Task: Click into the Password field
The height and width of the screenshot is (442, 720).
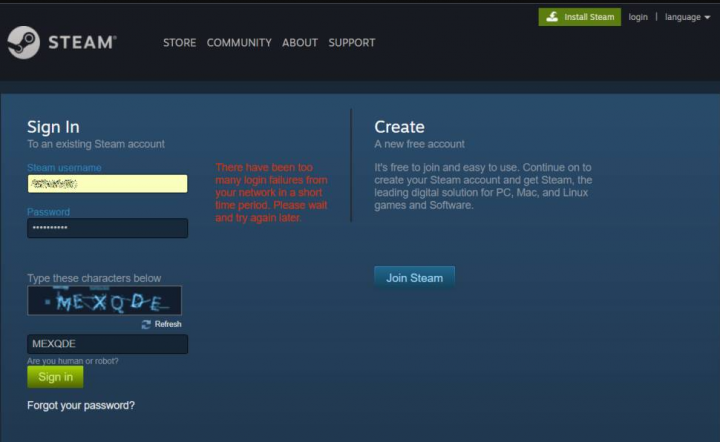Action: (x=107, y=228)
